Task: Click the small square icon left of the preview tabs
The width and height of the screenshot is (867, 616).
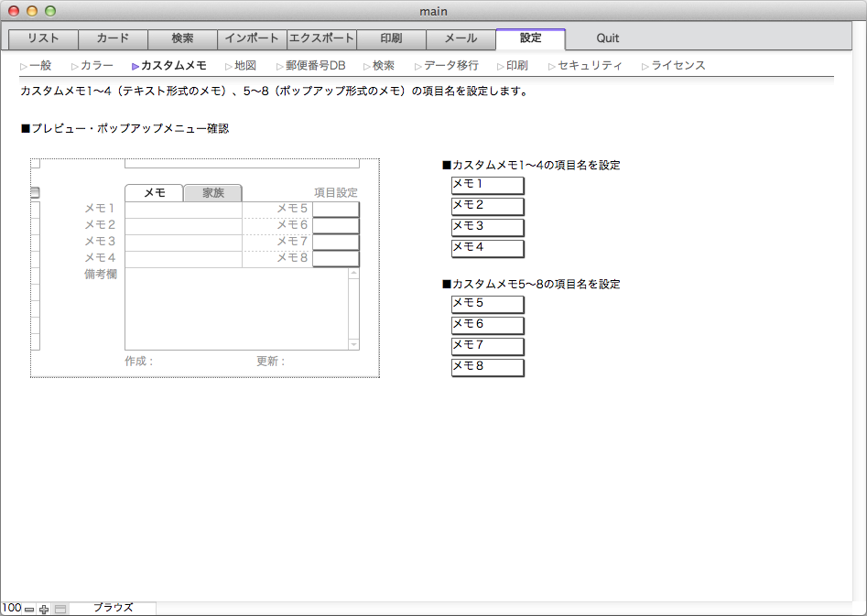Action: 36,193
